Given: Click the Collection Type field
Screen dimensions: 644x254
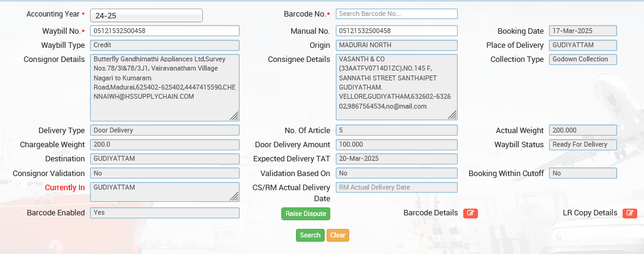Looking at the screenshot, I should pos(582,60).
